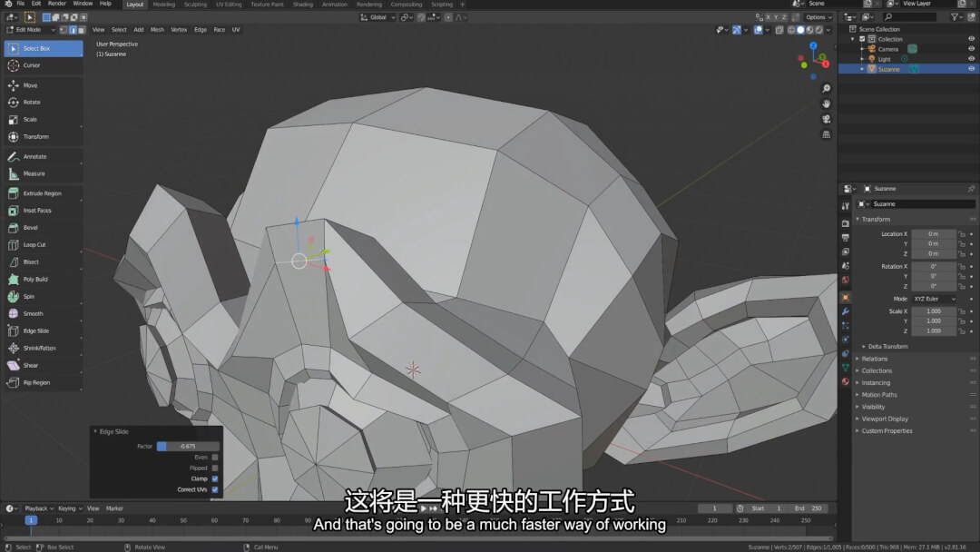
Task: Click the viewport pan hand icon
Action: (x=827, y=103)
